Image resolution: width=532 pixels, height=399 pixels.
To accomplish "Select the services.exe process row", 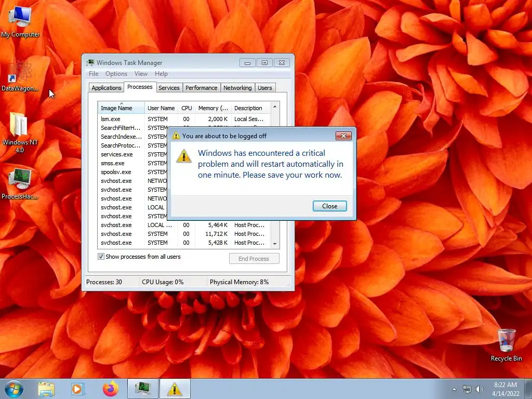I will click(132, 154).
